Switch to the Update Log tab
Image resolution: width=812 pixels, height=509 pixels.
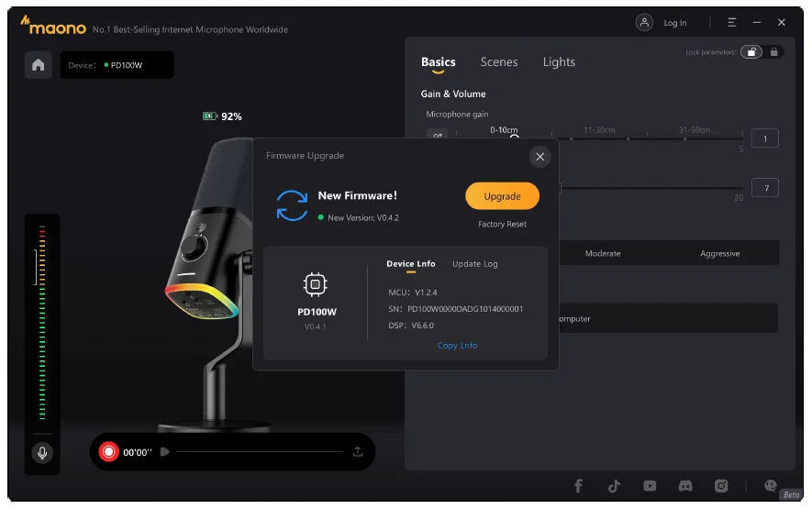pyautogui.click(x=474, y=264)
